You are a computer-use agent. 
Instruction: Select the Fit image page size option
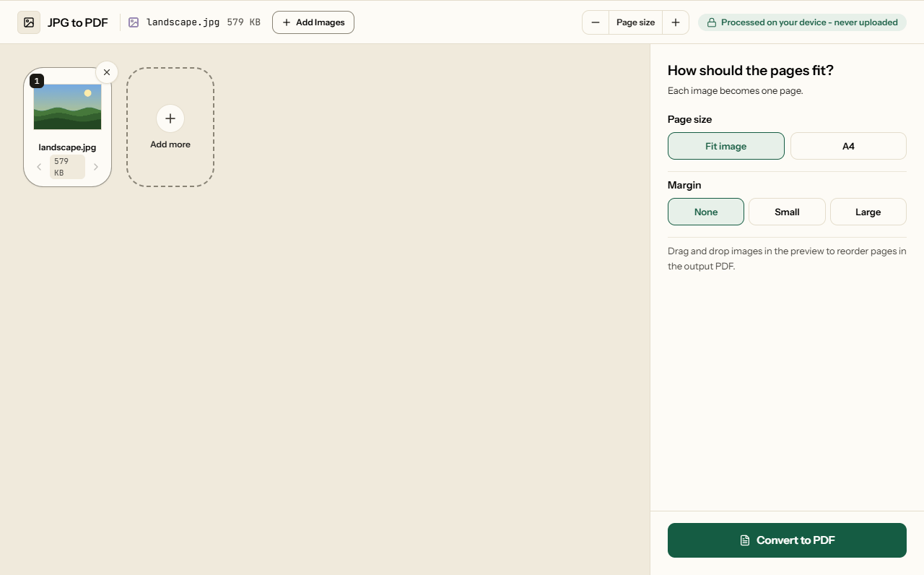pyautogui.click(x=726, y=146)
